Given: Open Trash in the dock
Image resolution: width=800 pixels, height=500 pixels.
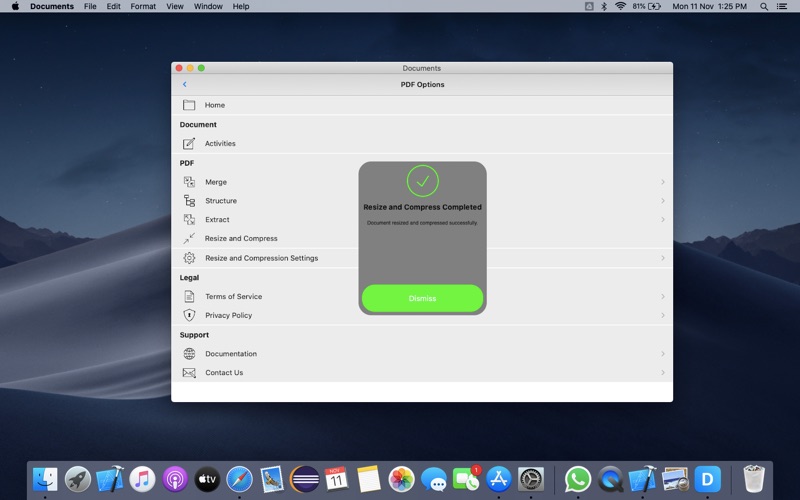Looking at the screenshot, I should (x=754, y=479).
